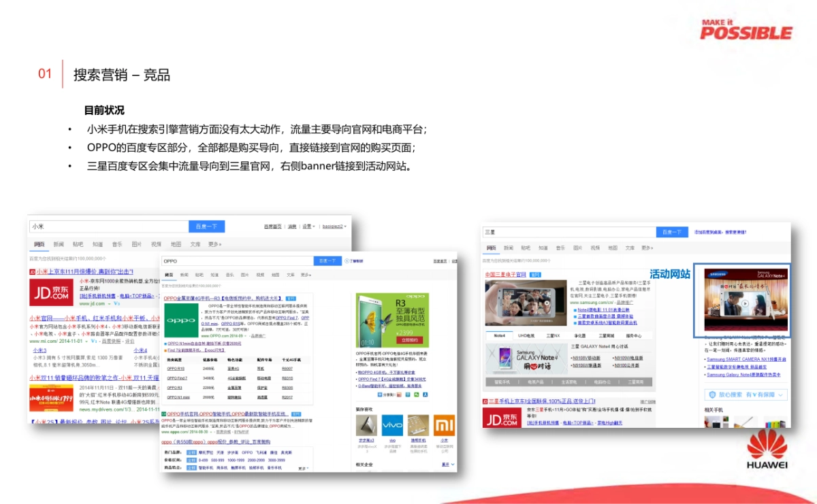The image size is (817, 504).
Task: Click the 步步高 phone icon in related searches
Action: tap(366, 425)
